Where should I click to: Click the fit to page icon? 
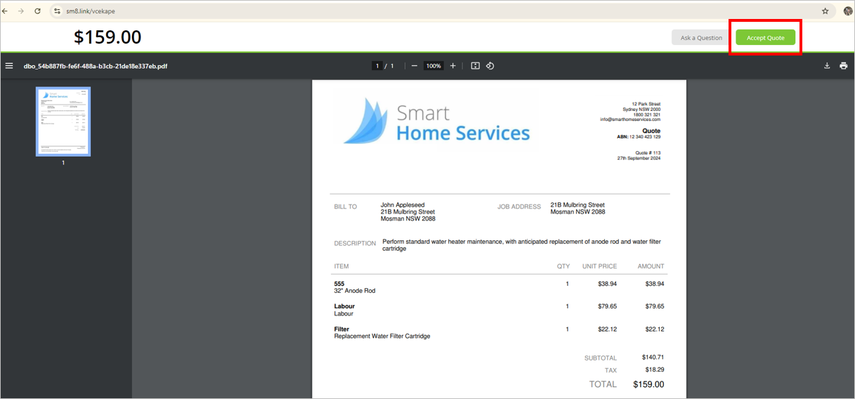pyautogui.click(x=475, y=66)
